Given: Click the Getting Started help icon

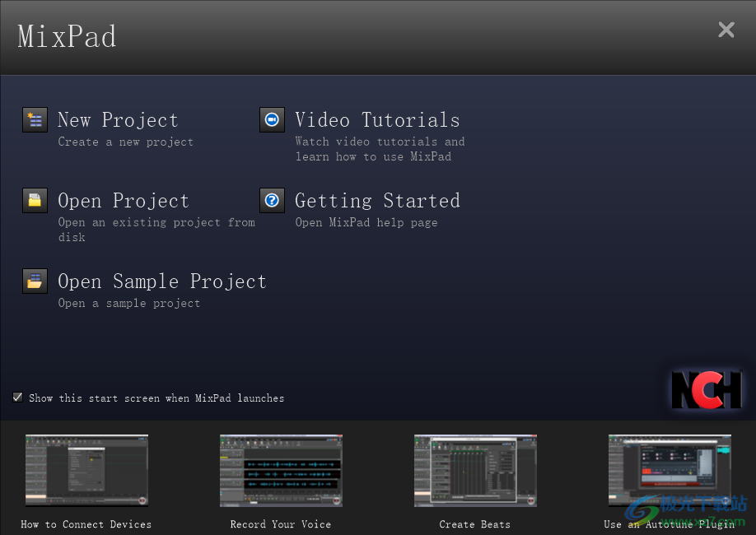Looking at the screenshot, I should (272, 200).
